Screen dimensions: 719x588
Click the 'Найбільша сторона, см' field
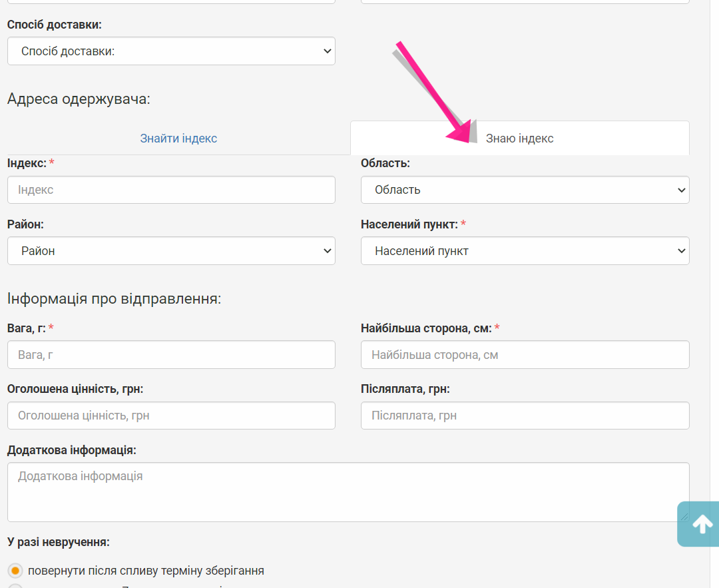pos(525,355)
